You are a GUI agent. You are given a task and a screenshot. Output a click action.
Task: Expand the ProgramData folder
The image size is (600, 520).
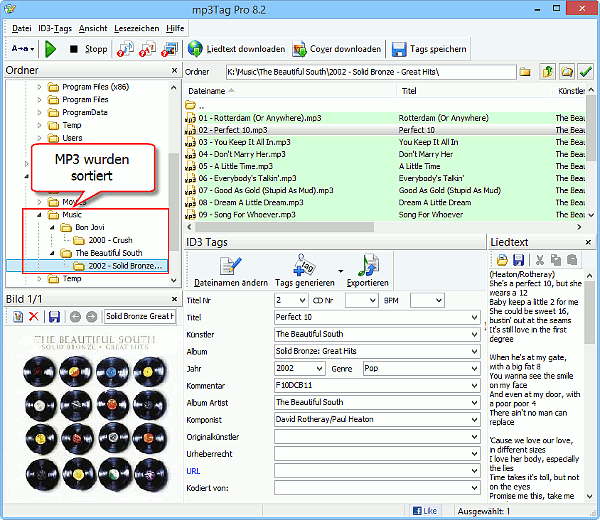pos(39,112)
